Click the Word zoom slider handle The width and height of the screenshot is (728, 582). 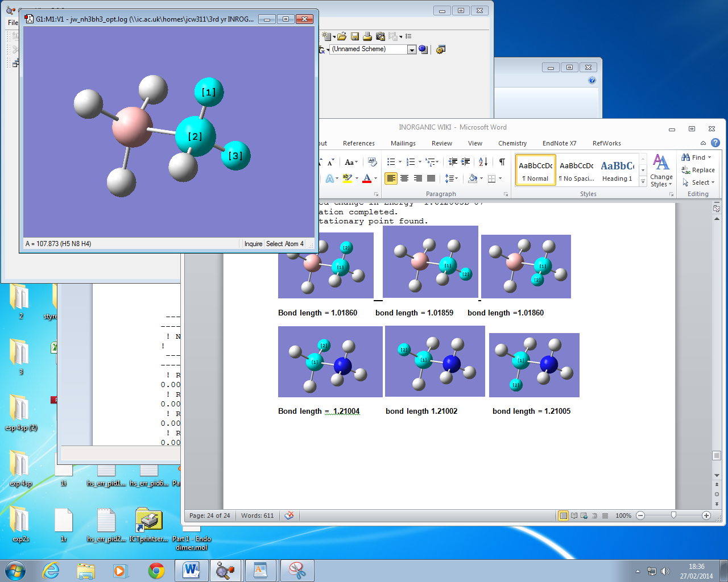pos(673,516)
